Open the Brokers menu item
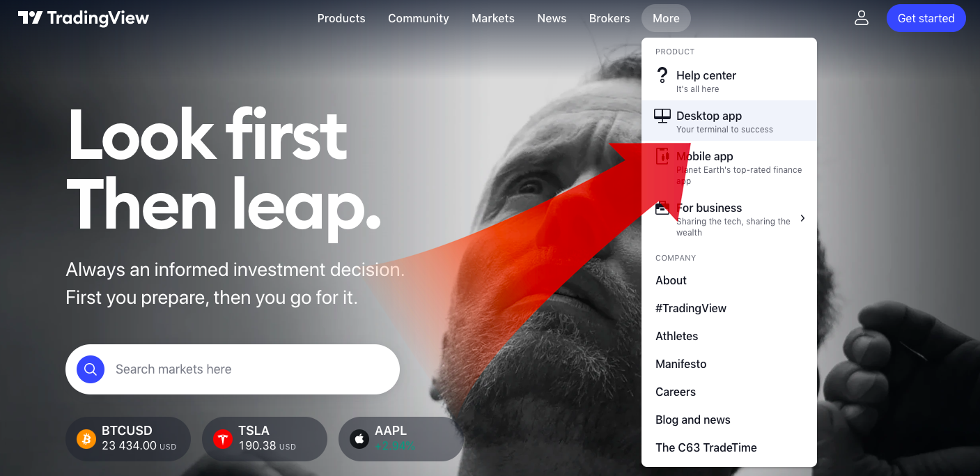The image size is (980, 476). click(x=609, y=18)
